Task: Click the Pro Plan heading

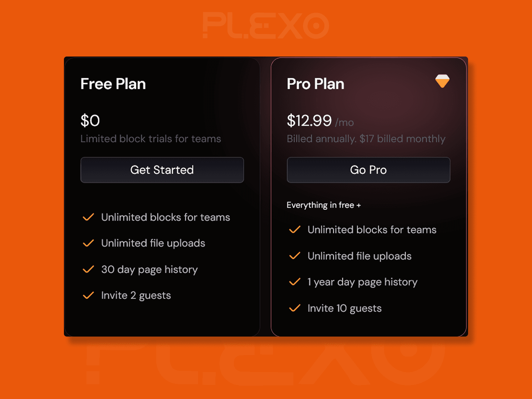Action: coord(316,84)
